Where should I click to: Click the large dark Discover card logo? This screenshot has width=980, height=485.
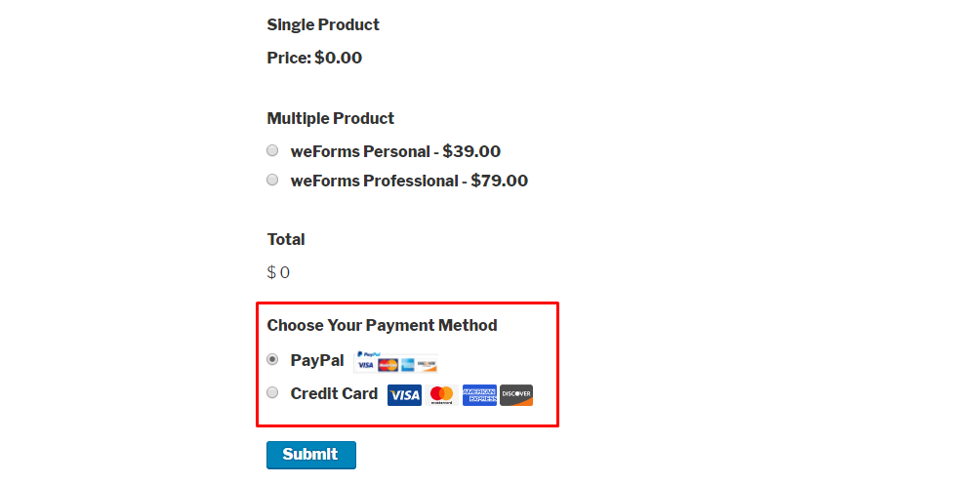click(x=516, y=395)
